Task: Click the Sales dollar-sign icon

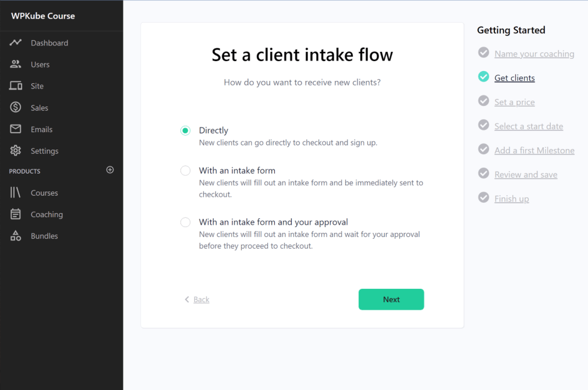Action: click(16, 108)
